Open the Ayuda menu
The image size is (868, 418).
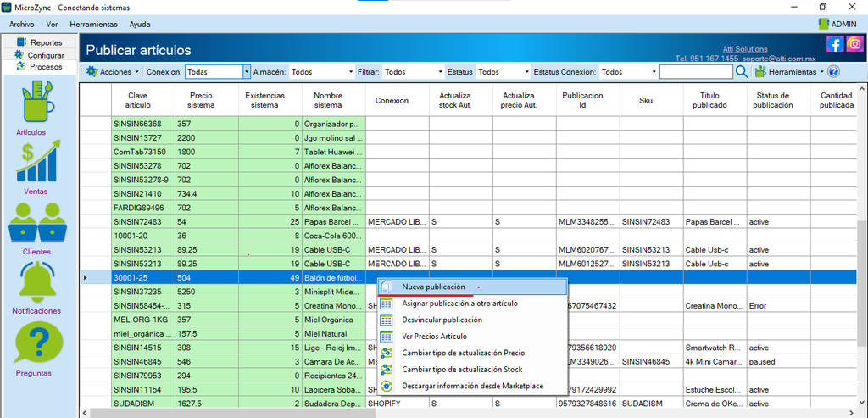tap(140, 25)
